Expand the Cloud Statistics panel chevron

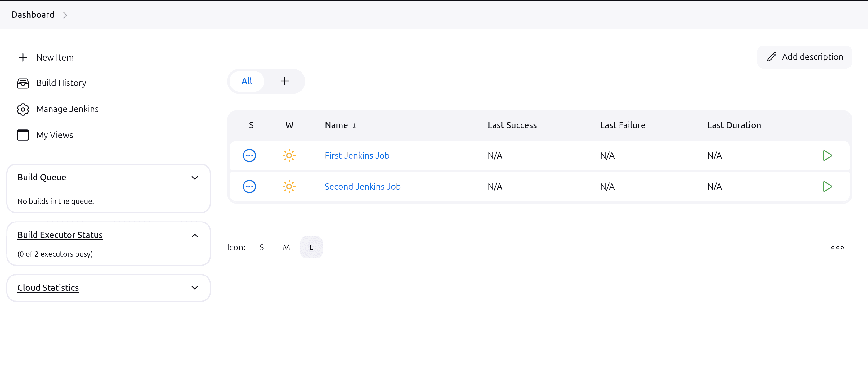point(195,288)
